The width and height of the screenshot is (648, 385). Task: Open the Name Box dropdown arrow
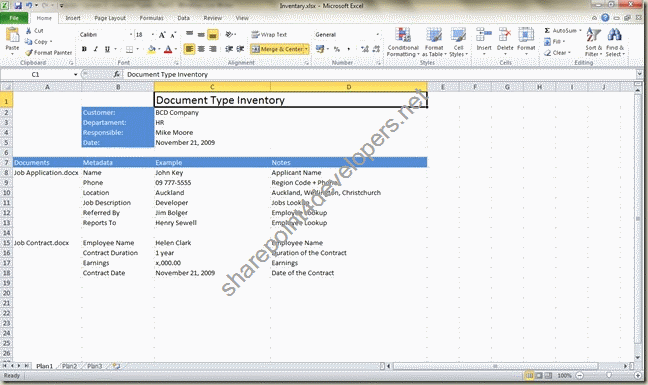pyautogui.click(x=76, y=74)
